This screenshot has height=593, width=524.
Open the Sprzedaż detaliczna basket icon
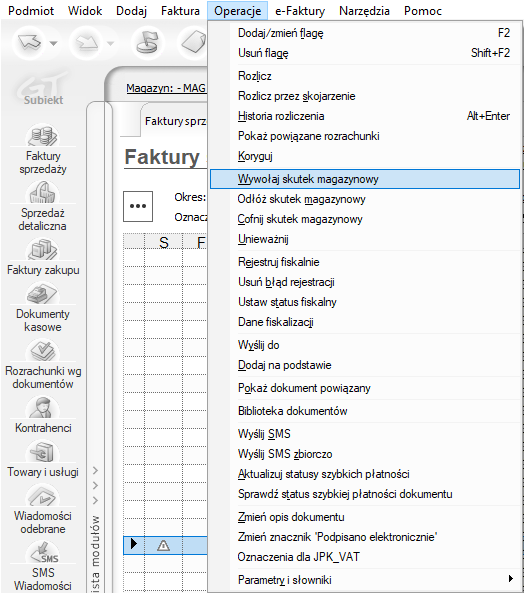(x=43, y=192)
